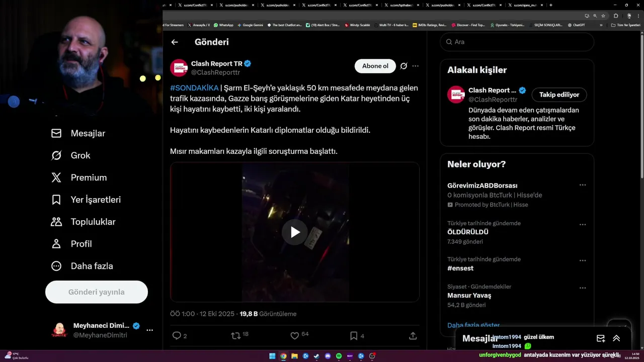Click the Takip ediyor following button
Viewport: 644px width, 362px height.
[559, 95]
